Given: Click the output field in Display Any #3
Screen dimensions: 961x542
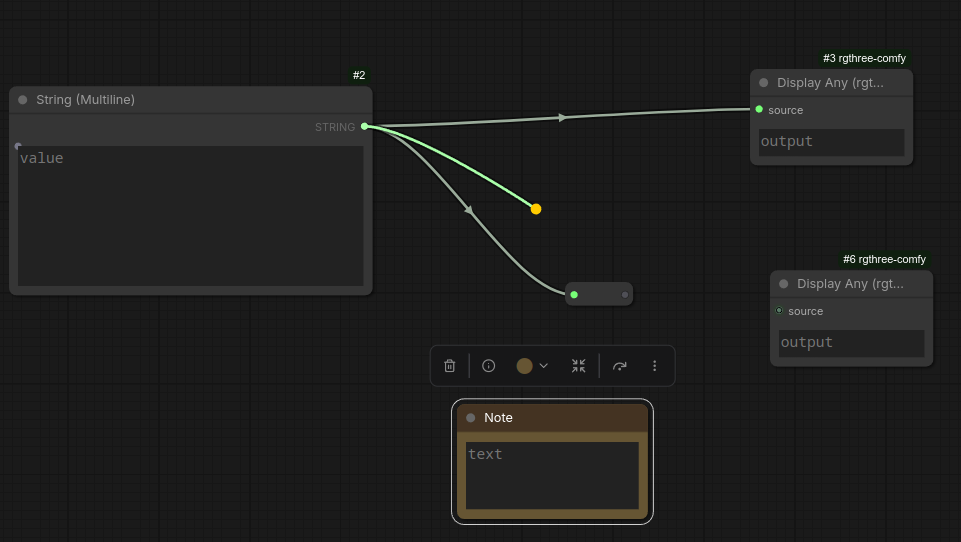Looking at the screenshot, I should tap(832, 142).
